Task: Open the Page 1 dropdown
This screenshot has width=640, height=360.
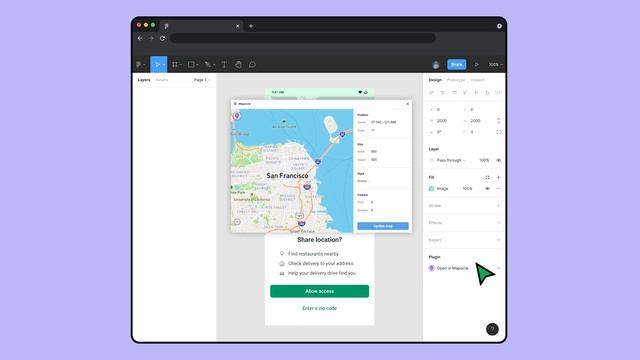Action: pos(202,80)
